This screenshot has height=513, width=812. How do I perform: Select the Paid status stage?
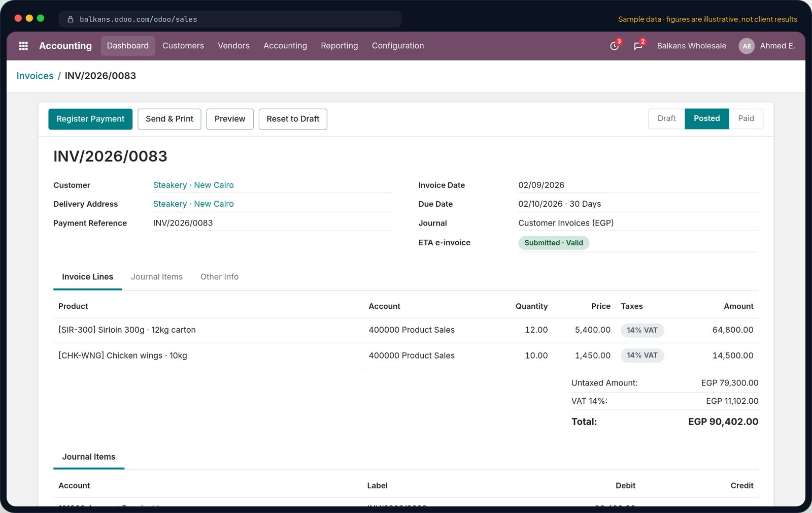click(746, 118)
